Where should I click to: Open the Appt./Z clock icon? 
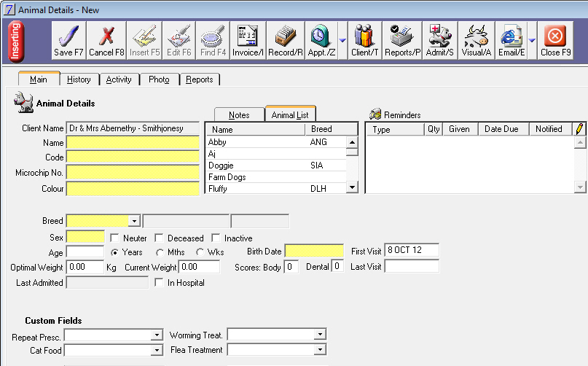321,41
